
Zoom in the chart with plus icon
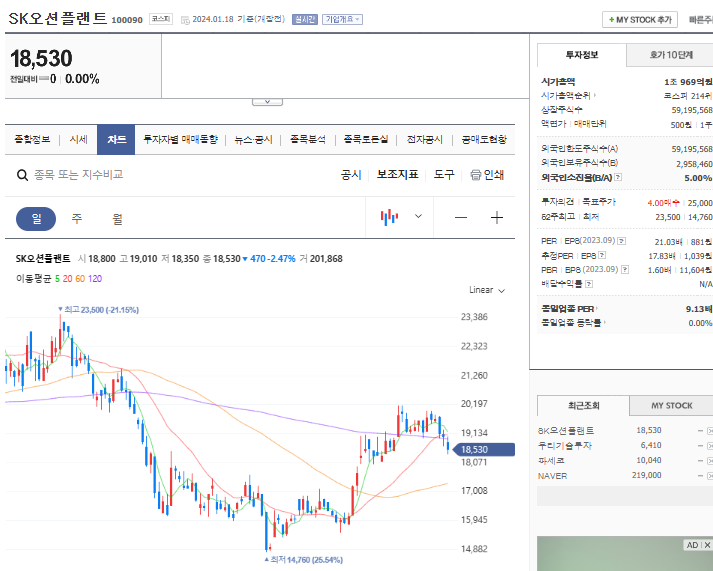(x=497, y=218)
